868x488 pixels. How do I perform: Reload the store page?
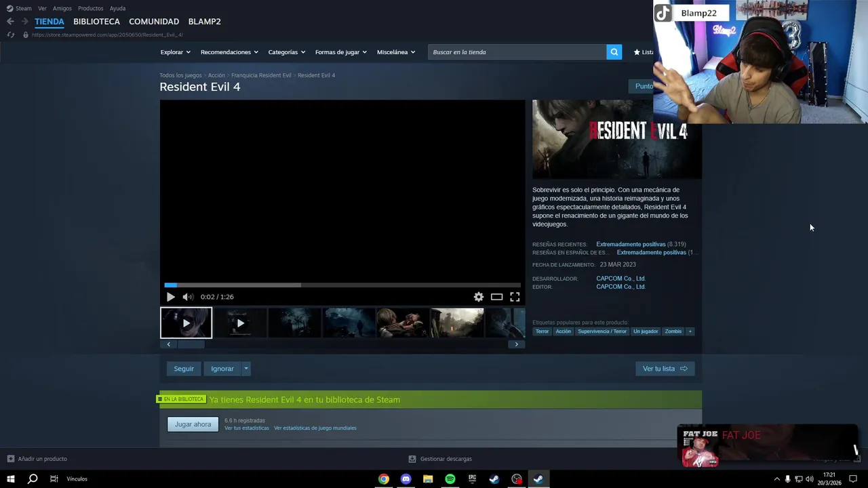point(10,35)
